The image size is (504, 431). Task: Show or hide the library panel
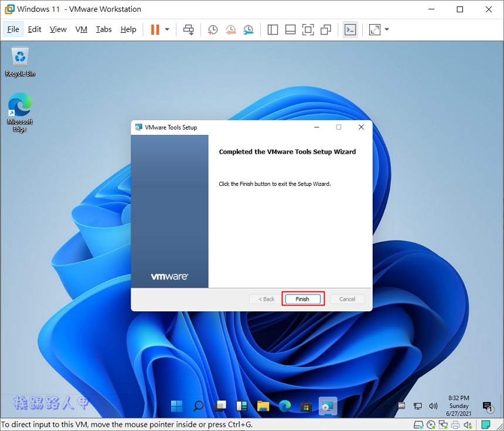tap(273, 29)
